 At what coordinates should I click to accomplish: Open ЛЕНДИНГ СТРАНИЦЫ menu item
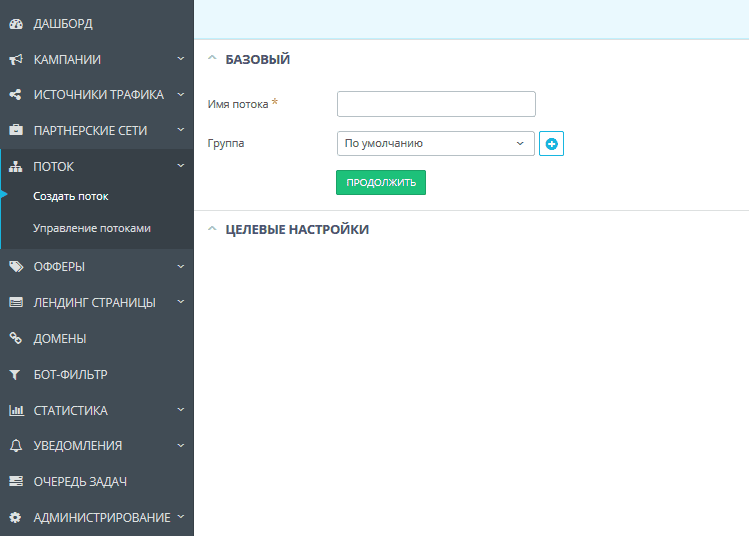[95, 303]
